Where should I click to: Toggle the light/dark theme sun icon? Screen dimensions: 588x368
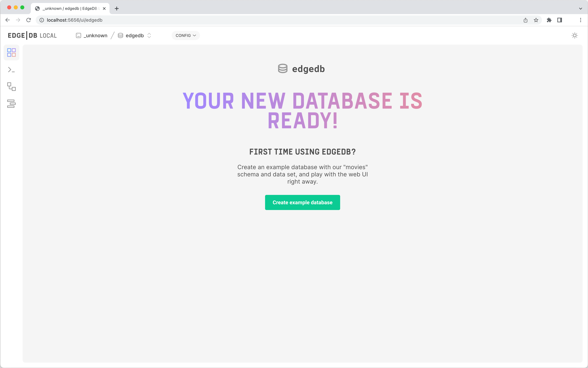pyautogui.click(x=575, y=36)
